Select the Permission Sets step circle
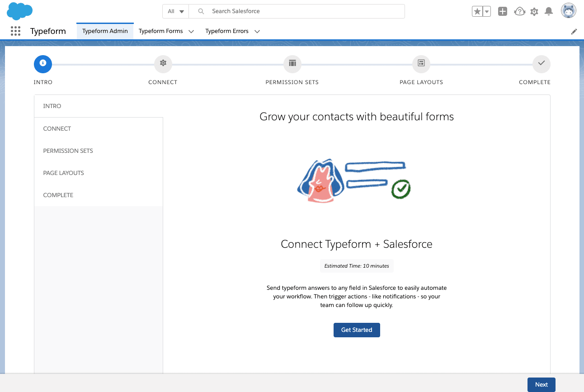584x392 pixels. point(292,64)
